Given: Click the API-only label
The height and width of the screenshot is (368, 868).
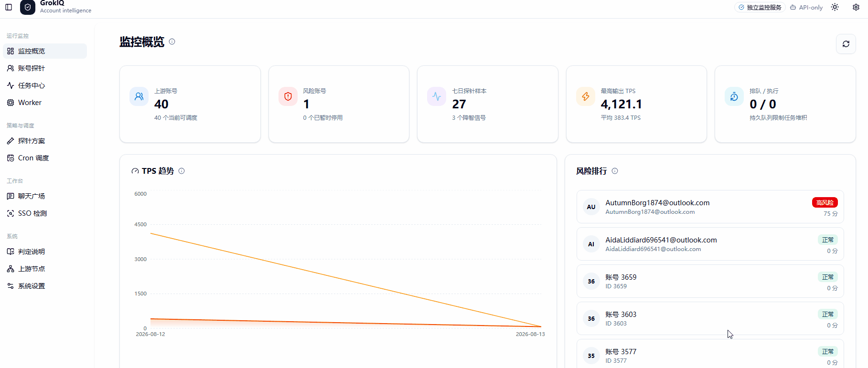Looking at the screenshot, I should click(806, 7).
